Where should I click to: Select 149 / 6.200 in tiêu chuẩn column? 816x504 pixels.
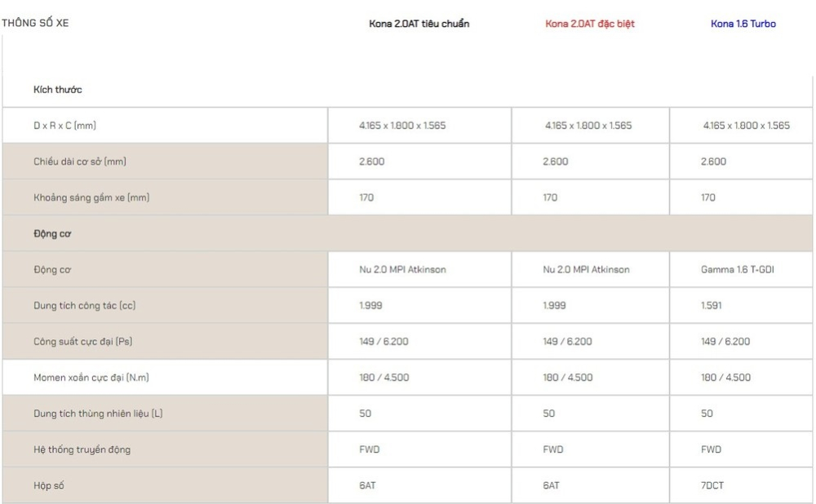coord(384,341)
